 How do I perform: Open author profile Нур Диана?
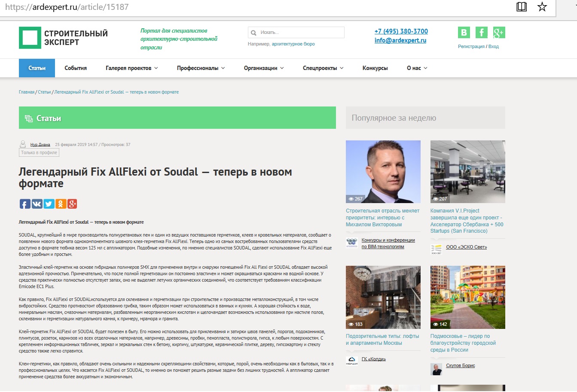click(40, 145)
